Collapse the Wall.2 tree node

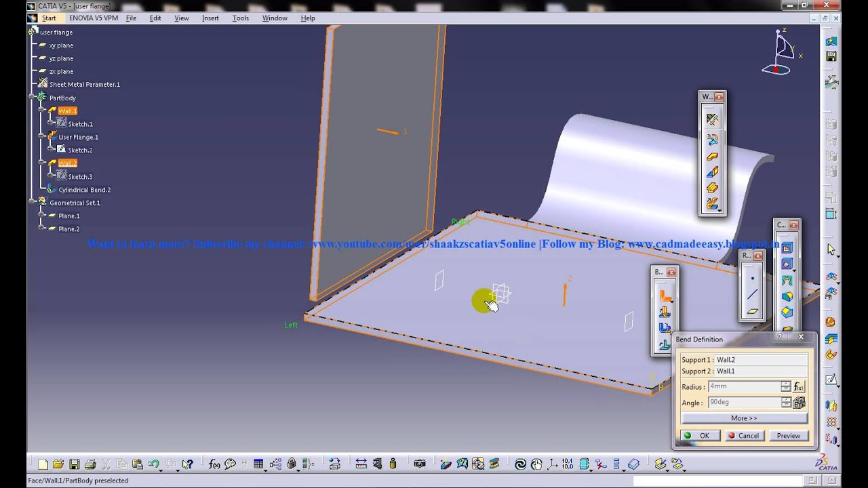(x=41, y=163)
